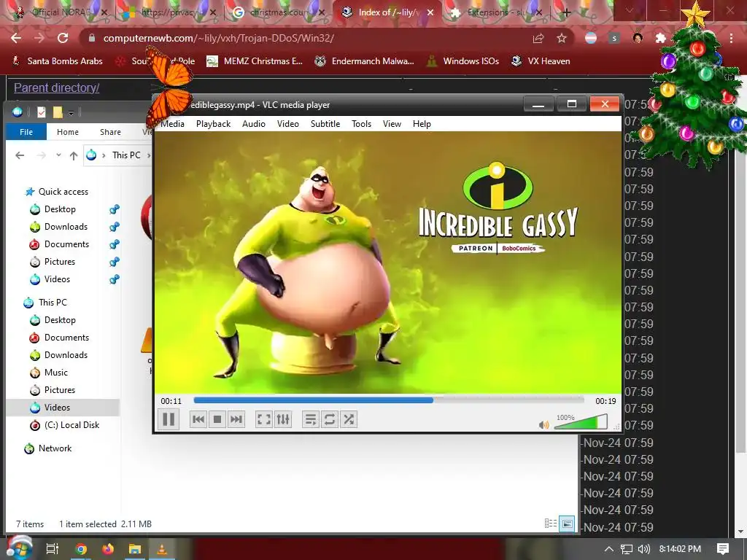Viewport: 747px width, 560px height.
Task: Skip to previous media in VLC
Action: [198, 419]
